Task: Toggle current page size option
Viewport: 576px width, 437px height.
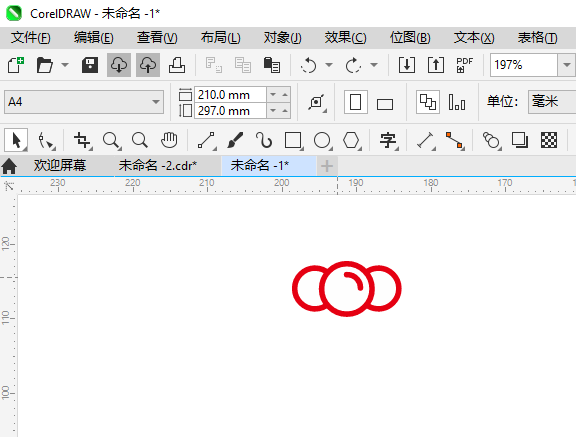Action: pos(457,102)
